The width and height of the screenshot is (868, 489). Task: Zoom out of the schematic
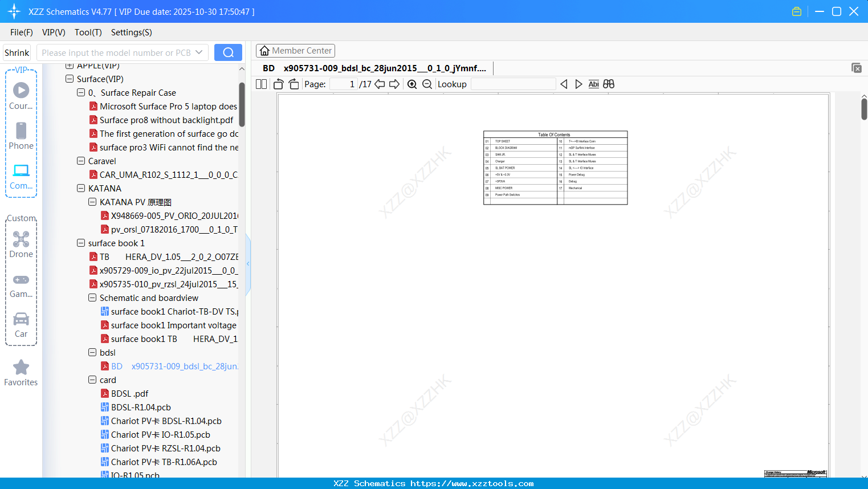click(427, 84)
